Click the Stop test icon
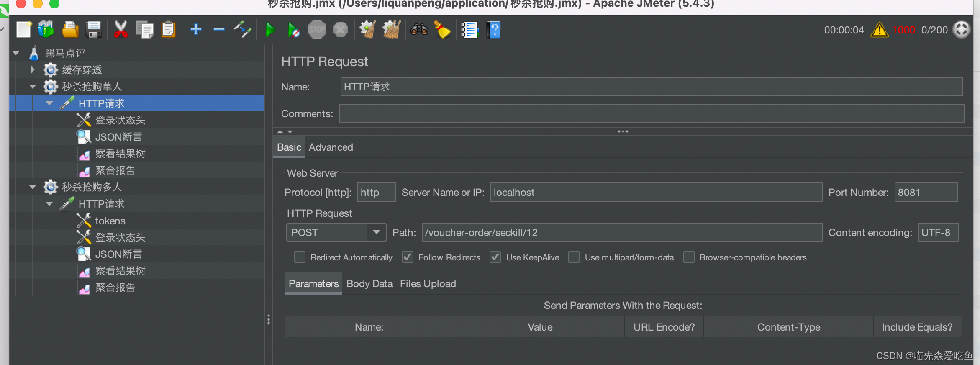This screenshot has height=365, width=980. point(317,30)
